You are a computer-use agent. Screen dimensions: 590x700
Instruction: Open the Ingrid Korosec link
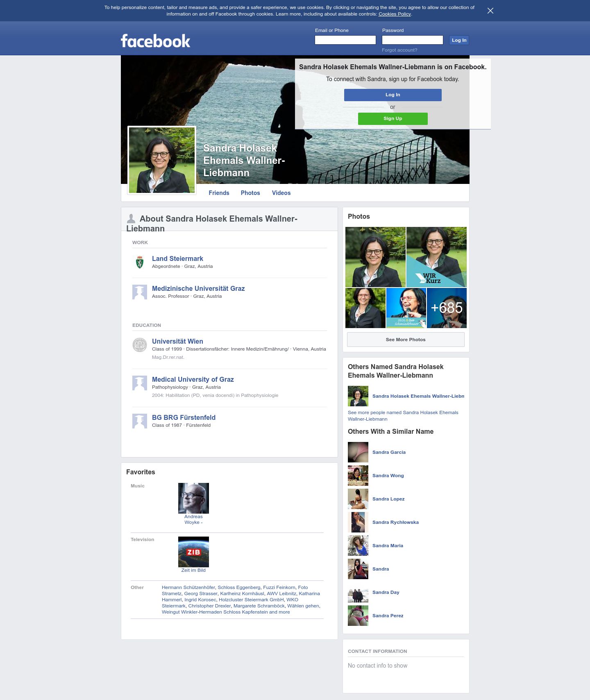pyautogui.click(x=200, y=600)
